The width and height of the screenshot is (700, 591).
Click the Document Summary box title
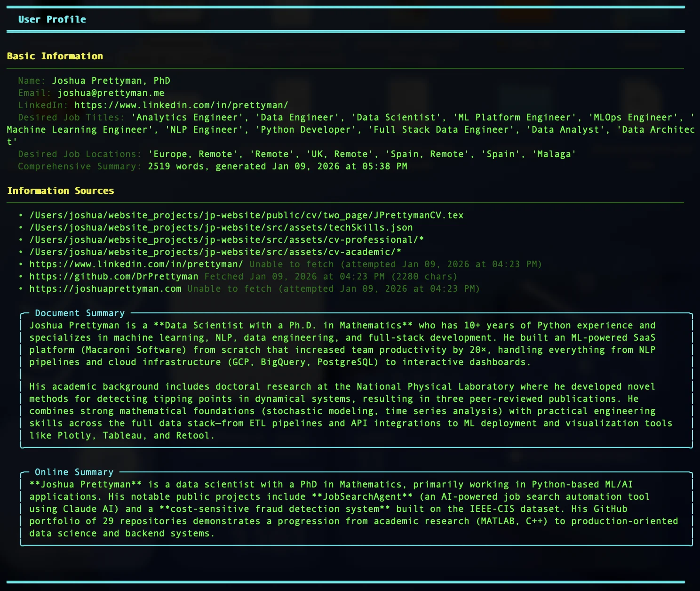[80, 313]
